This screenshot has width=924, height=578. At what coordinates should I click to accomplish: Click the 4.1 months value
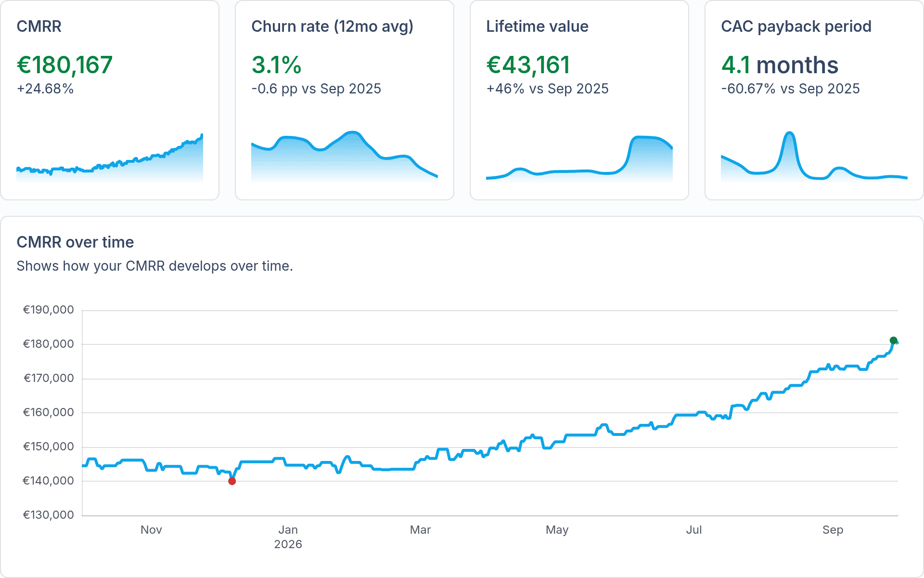[x=780, y=65]
